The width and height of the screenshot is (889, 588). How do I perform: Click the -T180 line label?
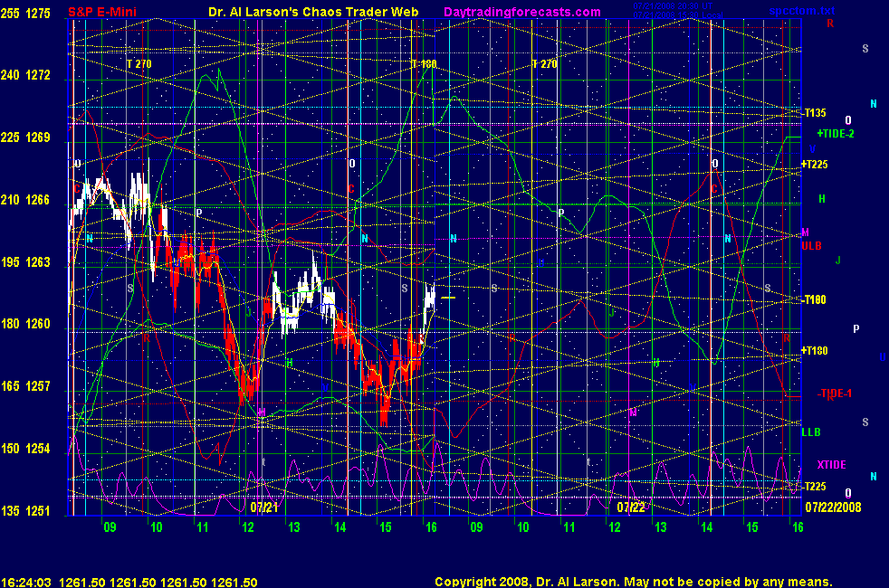click(815, 300)
